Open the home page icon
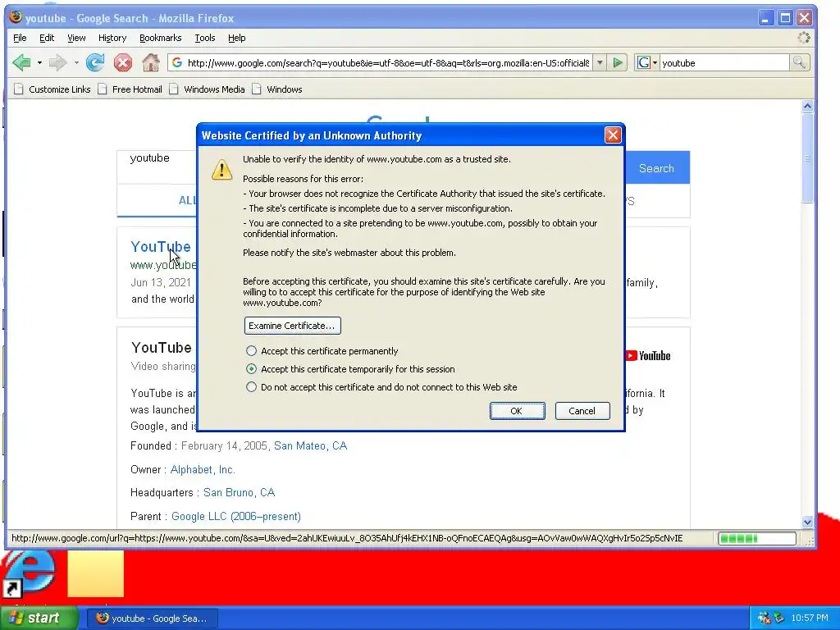The width and height of the screenshot is (840, 630). (x=151, y=62)
